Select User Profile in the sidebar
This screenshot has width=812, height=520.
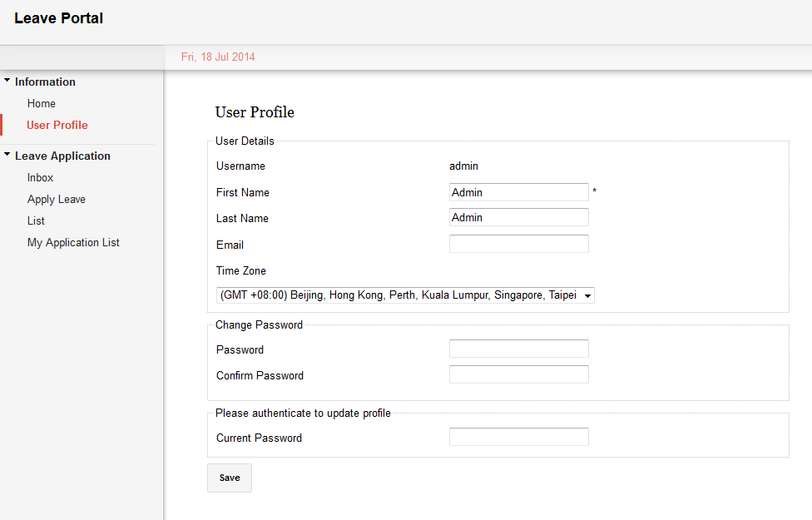point(57,126)
